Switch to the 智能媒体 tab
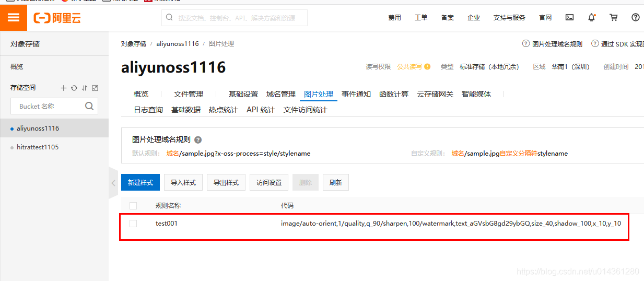 pyautogui.click(x=476, y=94)
